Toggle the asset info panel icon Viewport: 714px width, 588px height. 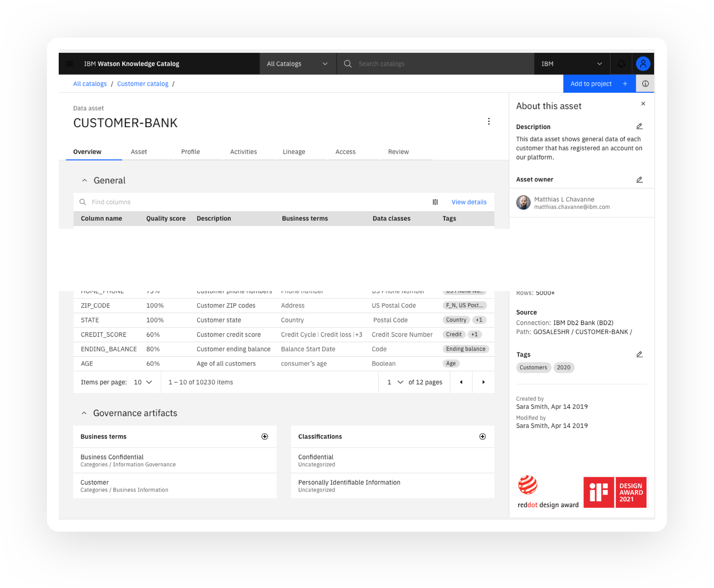(645, 84)
